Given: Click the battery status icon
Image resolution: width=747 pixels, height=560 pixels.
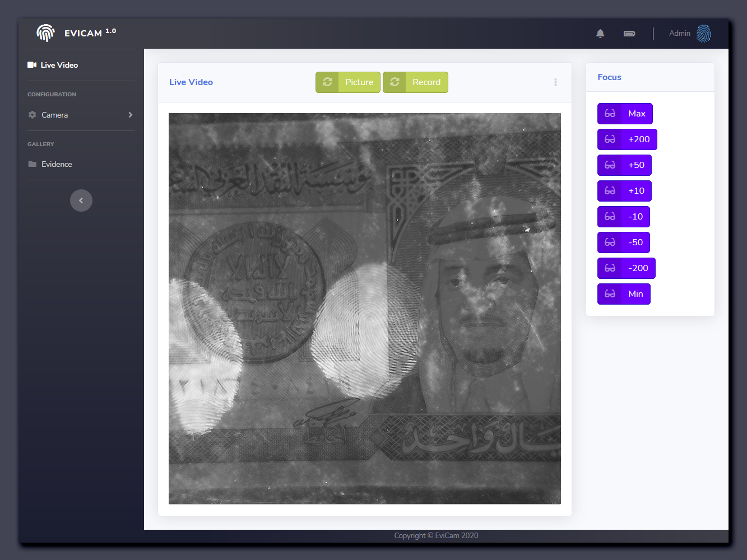Looking at the screenshot, I should point(629,34).
